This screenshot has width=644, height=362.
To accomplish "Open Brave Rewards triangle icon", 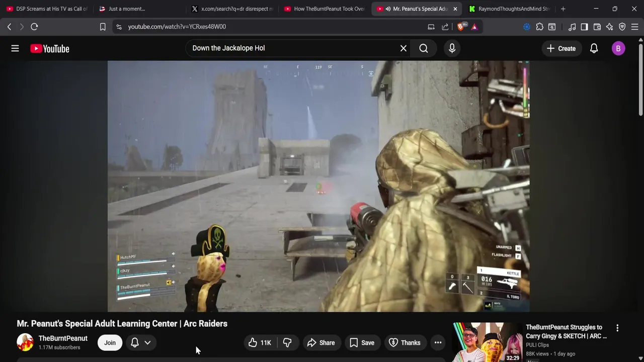I will pyautogui.click(x=474, y=27).
